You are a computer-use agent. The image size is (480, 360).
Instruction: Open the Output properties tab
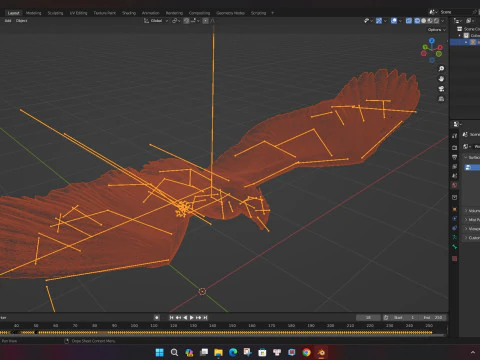click(x=454, y=157)
